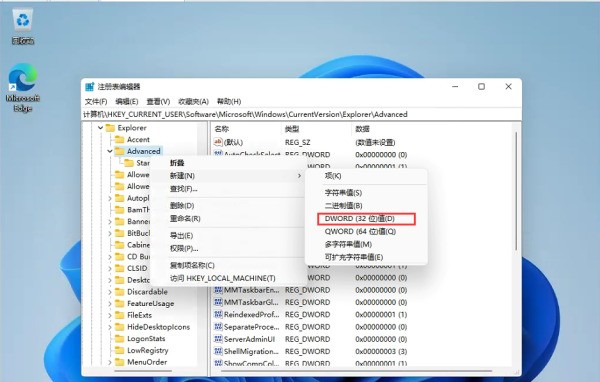Click the ReindexedProf... value icon
The width and height of the screenshot is (600, 382).
[x=218, y=314]
